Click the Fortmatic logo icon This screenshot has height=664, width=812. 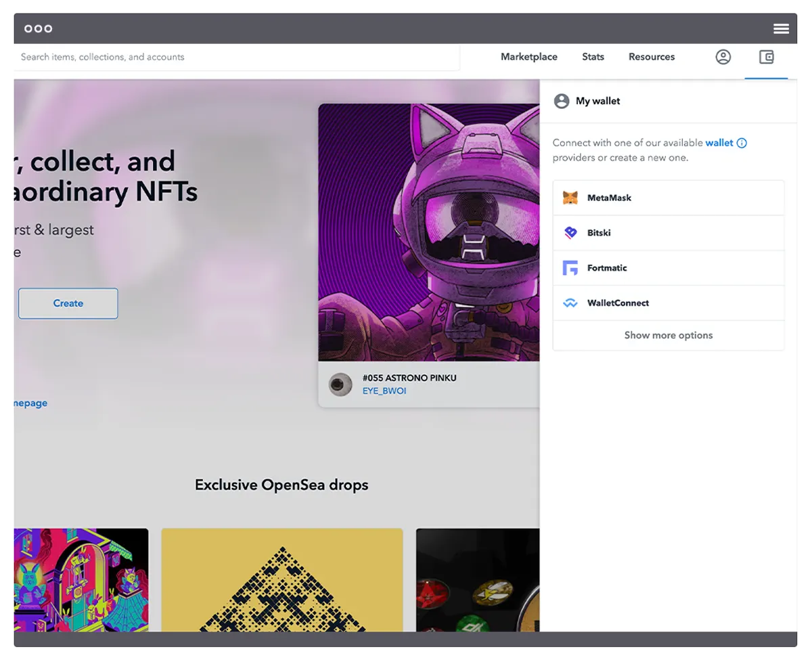(x=570, y=268)
